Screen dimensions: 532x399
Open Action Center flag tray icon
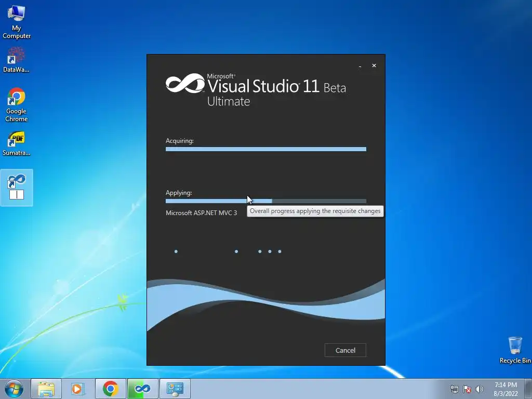[x=467, y=389]
